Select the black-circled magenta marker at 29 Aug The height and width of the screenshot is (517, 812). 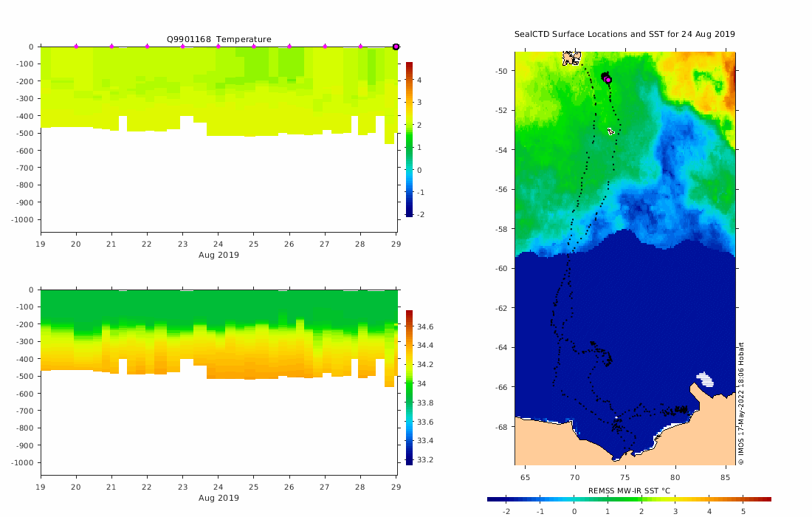click(x=396, y=47)
